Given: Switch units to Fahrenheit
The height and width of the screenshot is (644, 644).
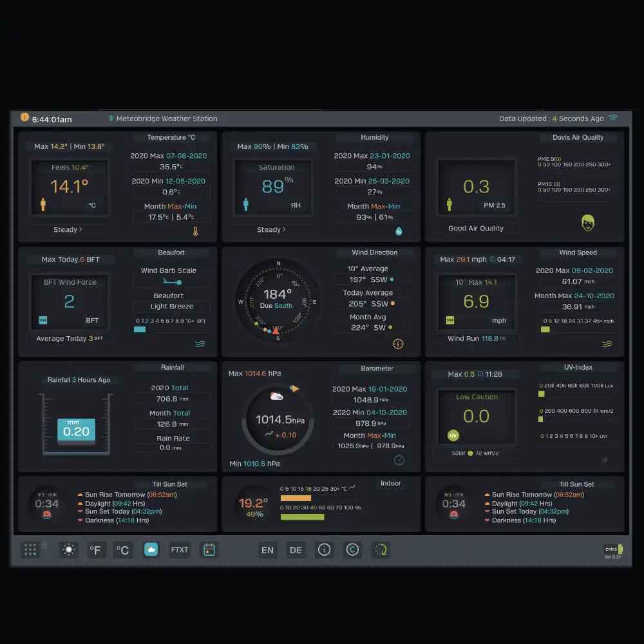Looking at the screenshot, I should (96, 550).
